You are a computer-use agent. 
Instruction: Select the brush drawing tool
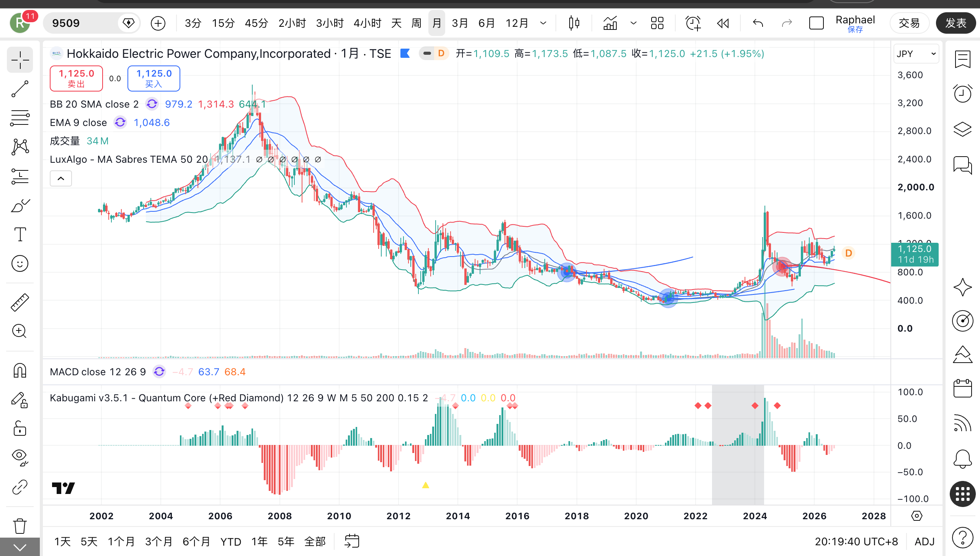(x=20, y=206)
